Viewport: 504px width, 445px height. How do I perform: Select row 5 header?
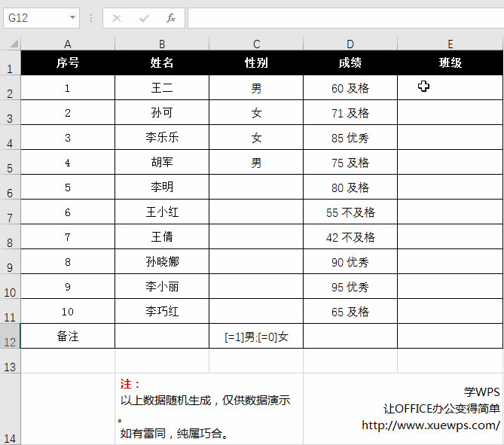pyautogui.click(x=10, y=162)
